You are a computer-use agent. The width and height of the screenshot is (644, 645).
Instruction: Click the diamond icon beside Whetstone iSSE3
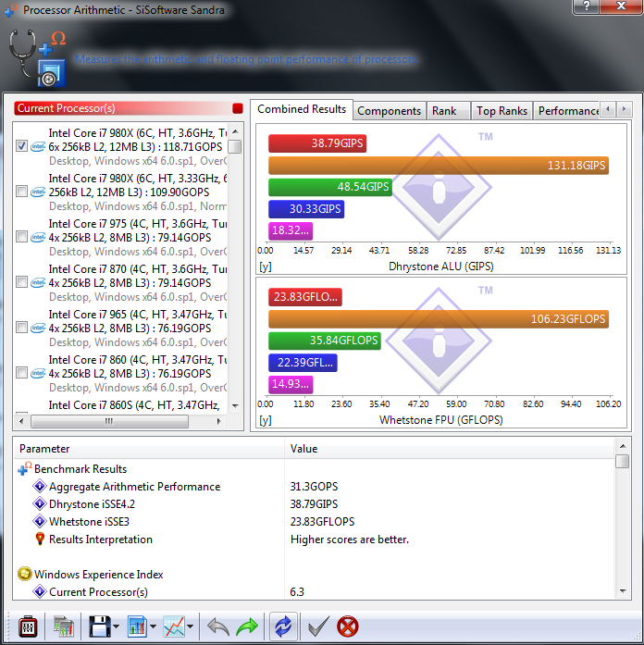click(x=40, y=521)
